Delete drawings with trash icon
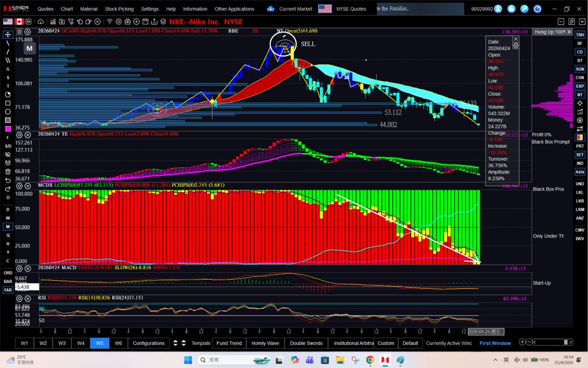Viewport: 588px width, 368px height. pos(8,172)
